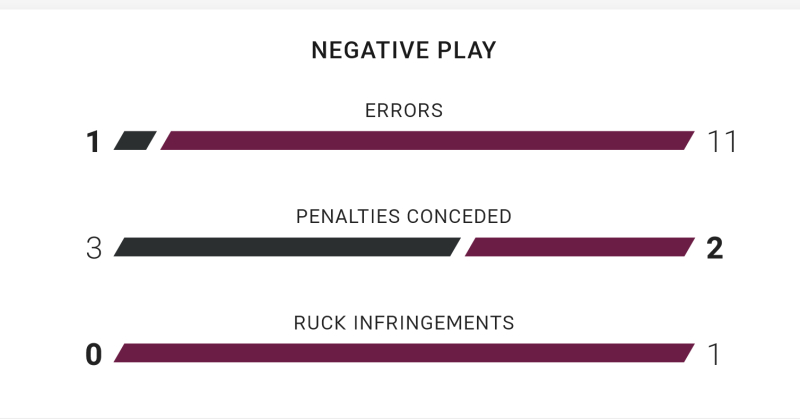Click the dark Penalties Conceded bar

pos(287,247)
